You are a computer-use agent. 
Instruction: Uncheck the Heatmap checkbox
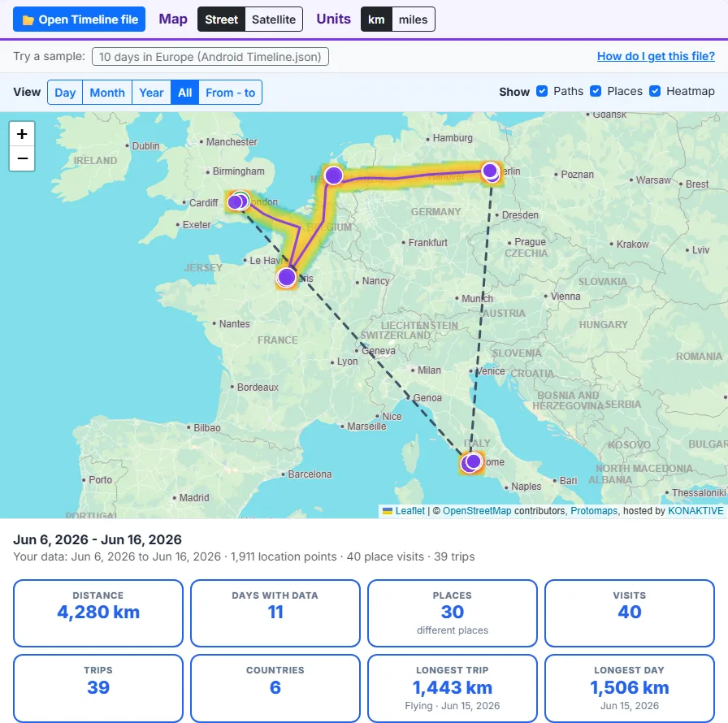pyautogui.click(x=655, y=91)
